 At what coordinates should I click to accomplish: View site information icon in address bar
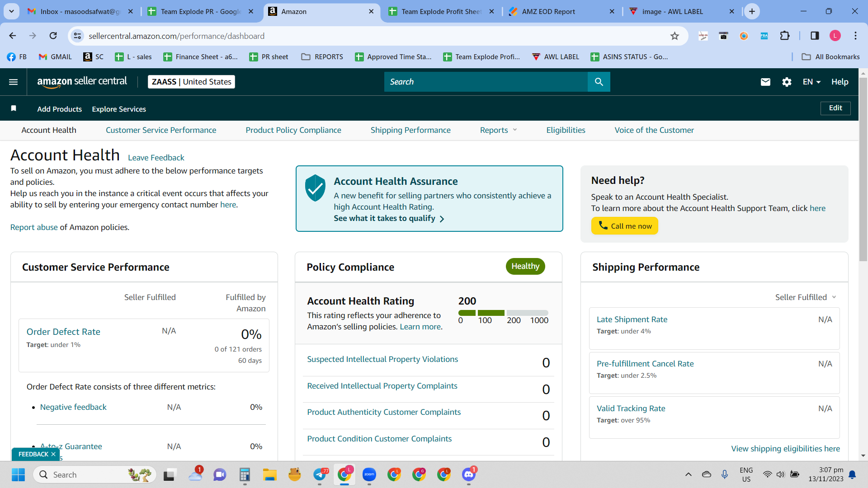pyautogui.click(x=78, y=36)
